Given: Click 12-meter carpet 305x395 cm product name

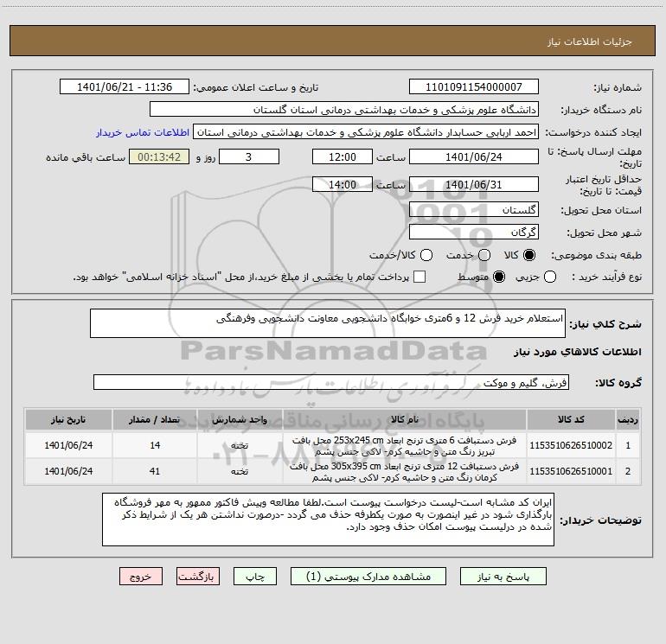Looking at the screenshot, I should coord(405,472).
